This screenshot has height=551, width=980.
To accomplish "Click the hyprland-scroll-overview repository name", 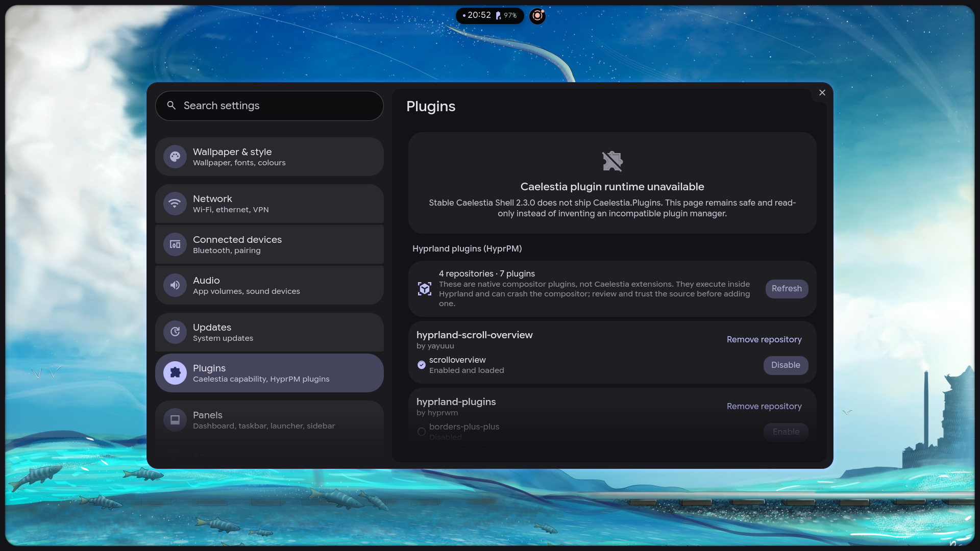I will pyautogui.click(x=475, y=335).
